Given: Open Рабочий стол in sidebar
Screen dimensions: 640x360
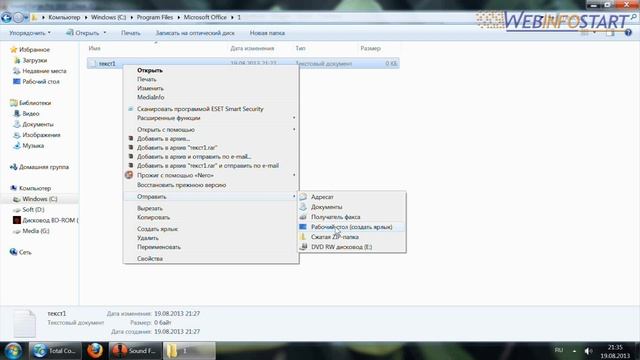Looking at the screenshot, I should tap(36, 82).
